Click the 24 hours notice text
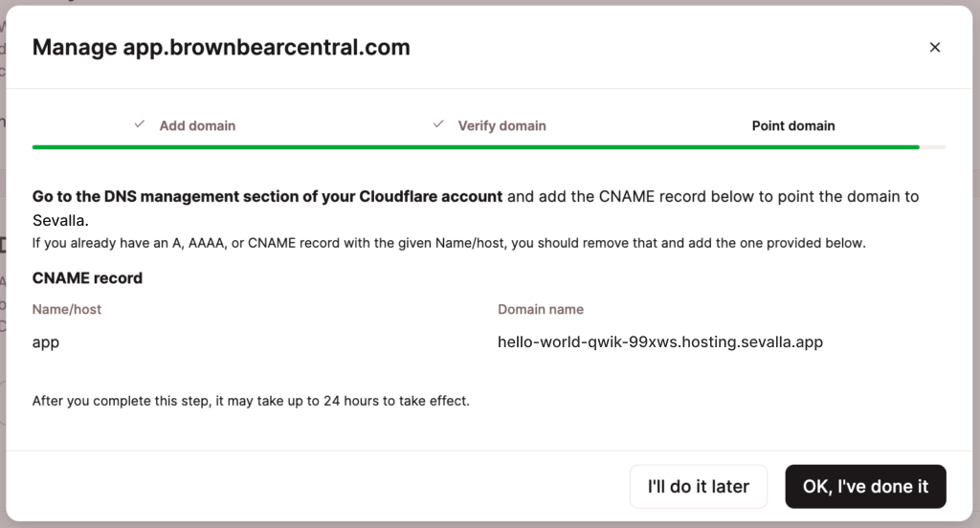Screen dimensions: 980x528 click(x=251, y=401)
